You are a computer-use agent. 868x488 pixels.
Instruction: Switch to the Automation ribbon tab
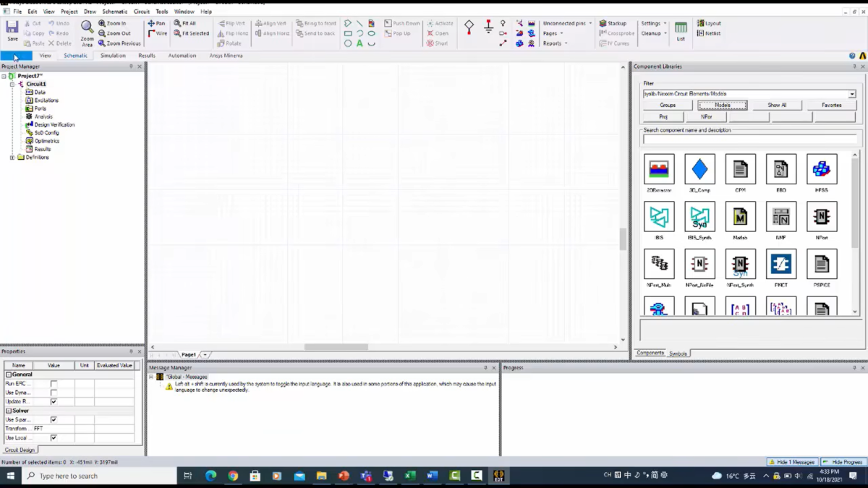pyautogui.click(x=182, y=56)
